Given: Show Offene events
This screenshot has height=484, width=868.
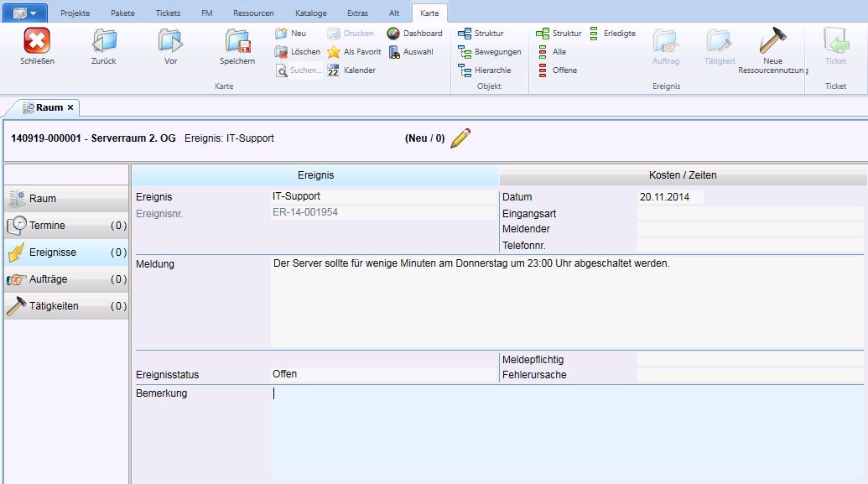Looking at the screenshot, I should pos(557,70).
